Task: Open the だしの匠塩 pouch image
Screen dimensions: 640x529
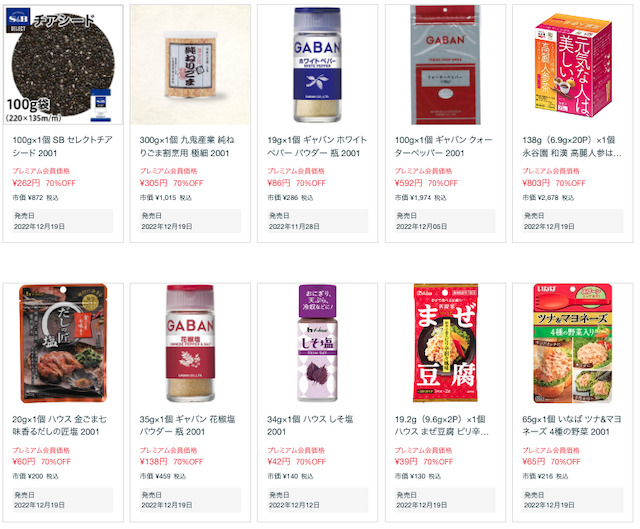Action: [x=63, y=343]
